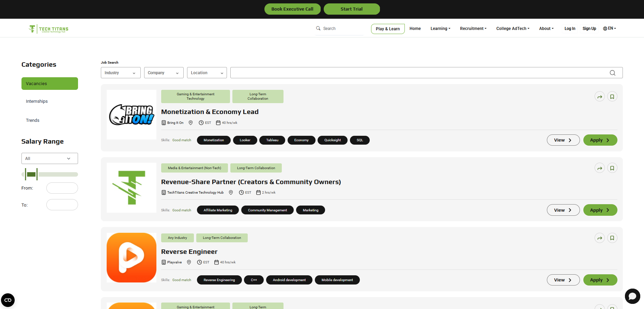Open the Learning menu
This screenshot has width=644, height=309.
pyautogui.click(x=440, y=29)
